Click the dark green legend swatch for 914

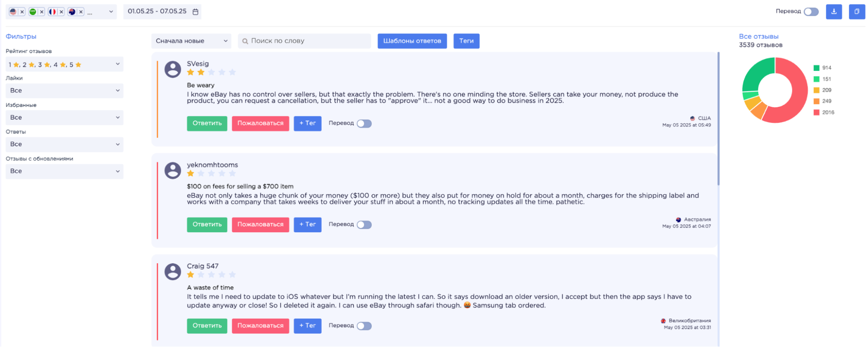(816, 68)
